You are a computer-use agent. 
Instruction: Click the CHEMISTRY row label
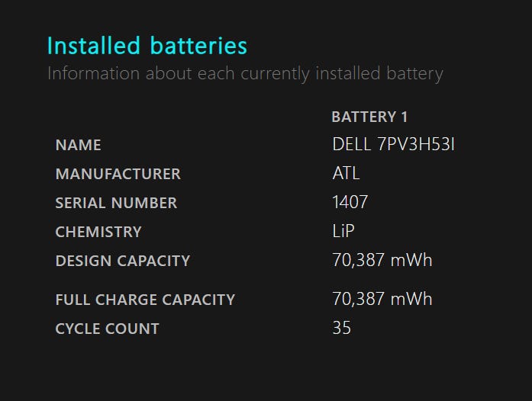point(98,232)
